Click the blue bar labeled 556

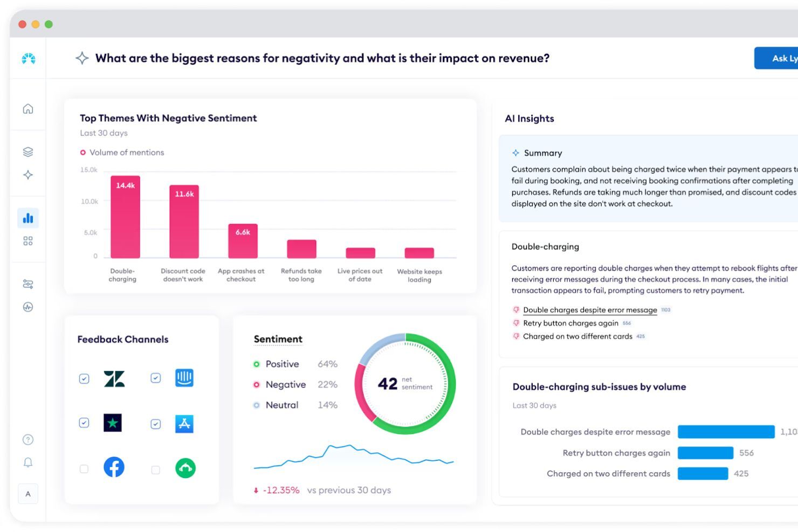(x=705, y=453)
